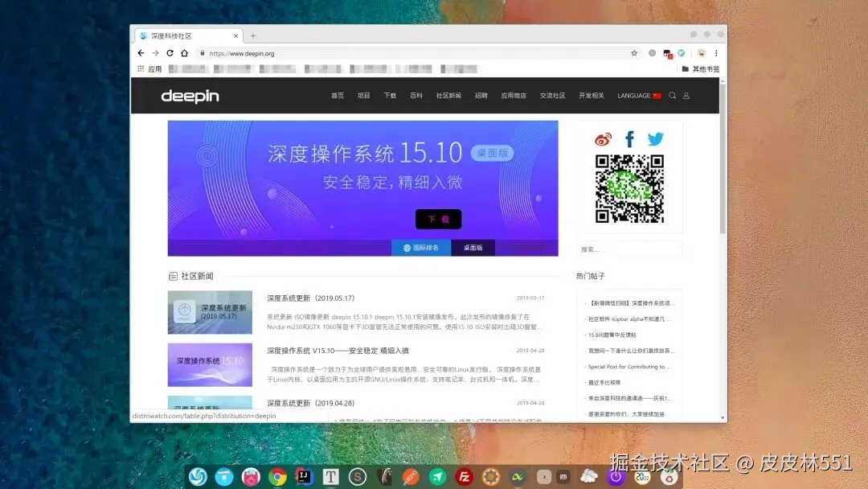868x489 pixels.
Task: Reload the page with the refresh icon
Action: pos(170,52)
